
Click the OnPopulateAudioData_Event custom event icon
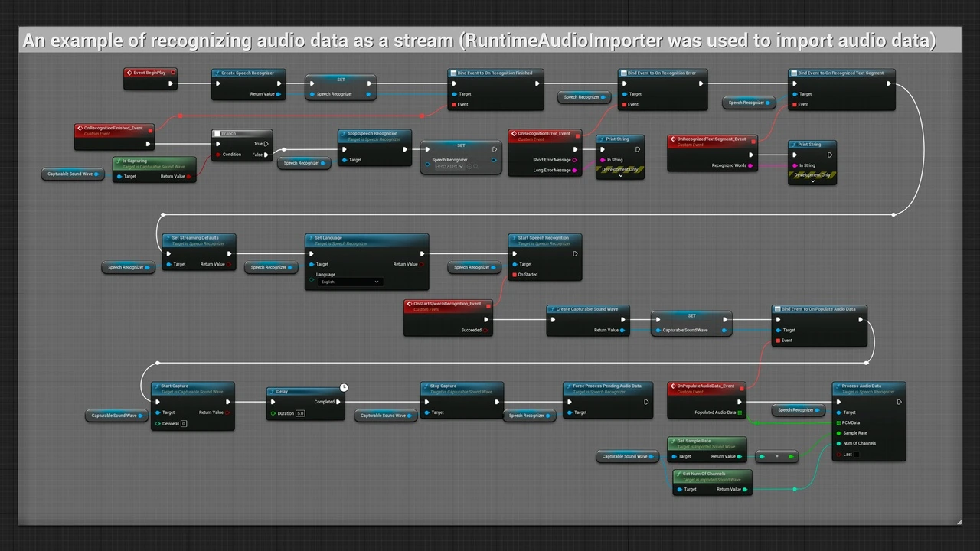[x=673, y=386]
